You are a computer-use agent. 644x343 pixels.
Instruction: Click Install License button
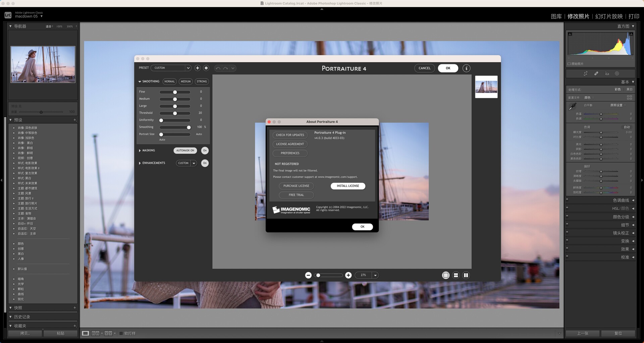(348, 186)
